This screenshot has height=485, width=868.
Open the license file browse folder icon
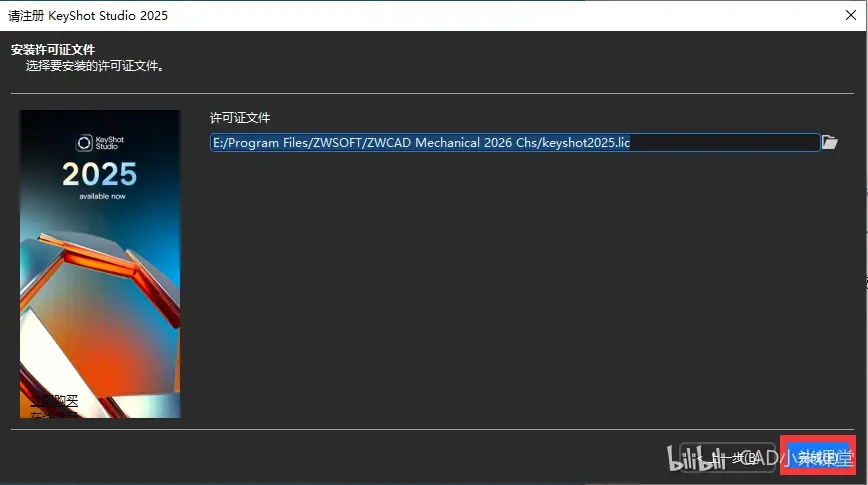pos(829,142)
